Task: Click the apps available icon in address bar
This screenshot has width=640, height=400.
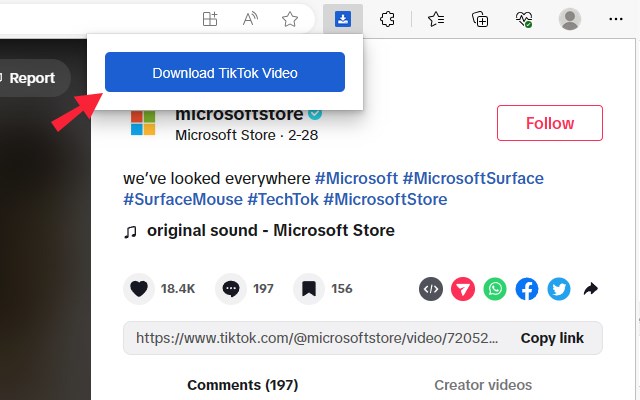Action: (210, 19)
